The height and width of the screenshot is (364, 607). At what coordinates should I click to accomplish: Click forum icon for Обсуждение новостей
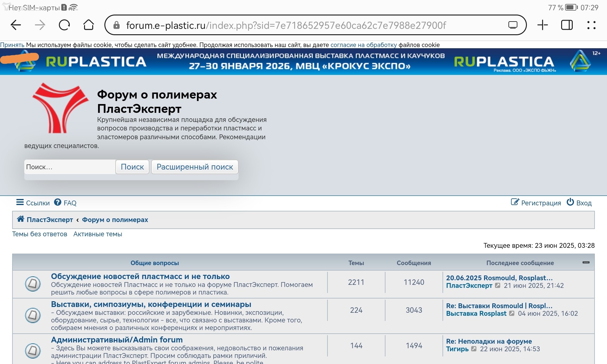(x=33, y=284)
